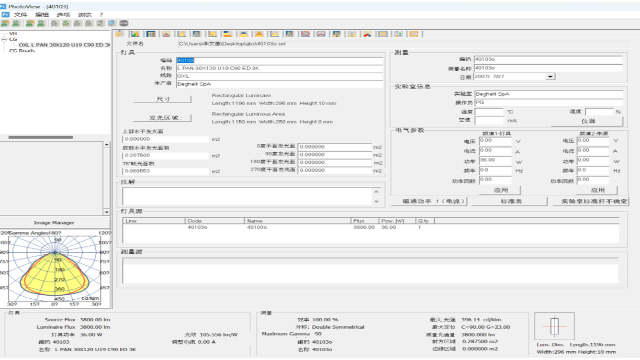Click the PhotoView app icon in menu bar
Viewport: 640px width, 360px height.
click(5, 14)
